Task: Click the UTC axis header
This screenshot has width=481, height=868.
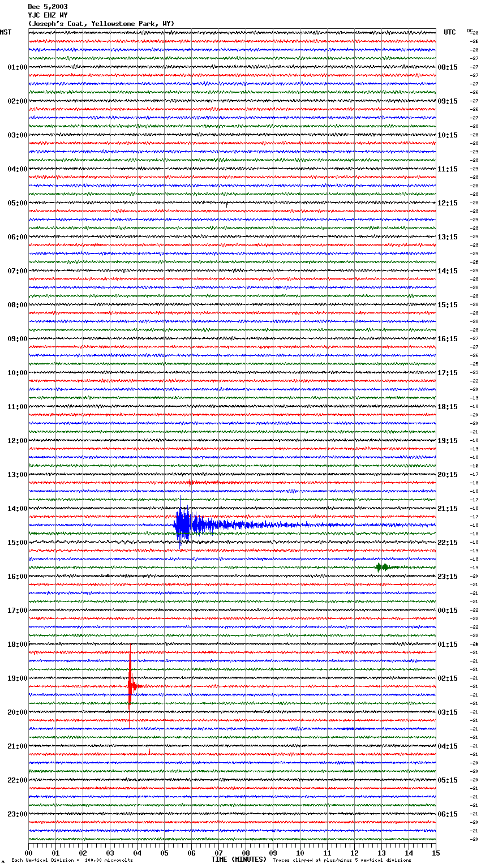Action: [450, 32]
